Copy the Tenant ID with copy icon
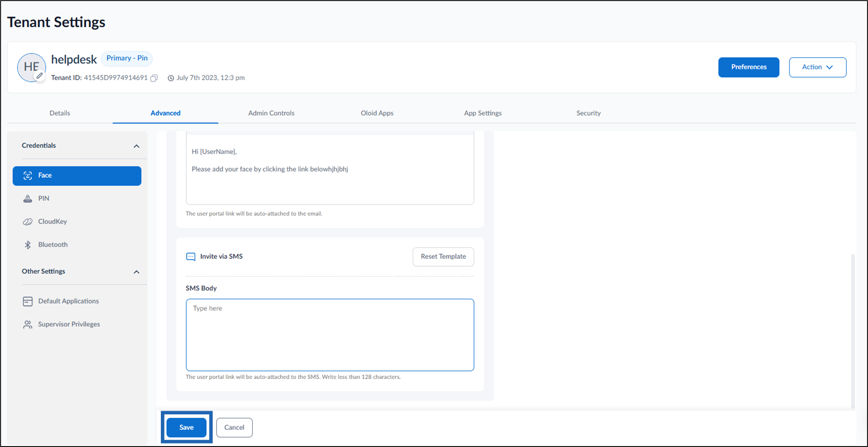 [x=154, y=78]
